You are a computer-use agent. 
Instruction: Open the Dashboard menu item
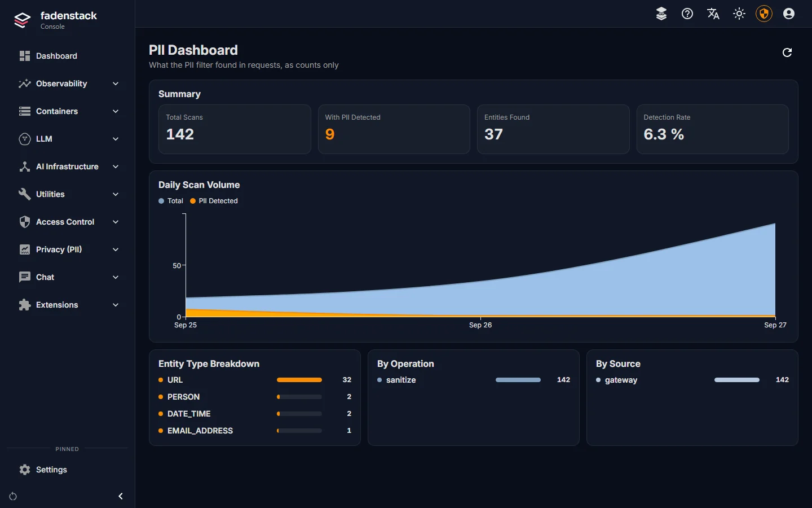[x=68, y=56]
